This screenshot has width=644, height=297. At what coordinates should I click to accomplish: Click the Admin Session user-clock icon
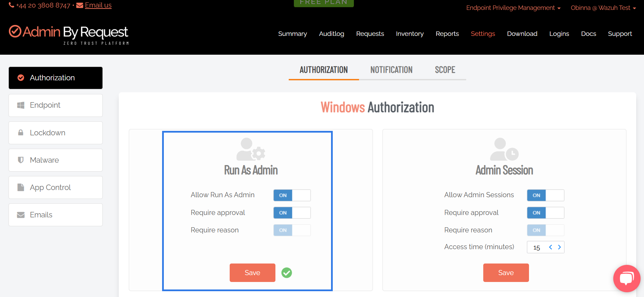504,150
